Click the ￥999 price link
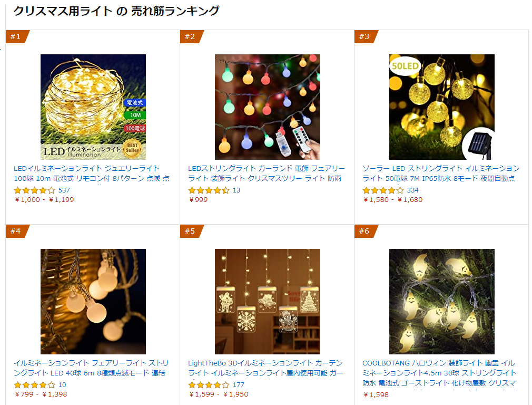 [x=198, y=200]
